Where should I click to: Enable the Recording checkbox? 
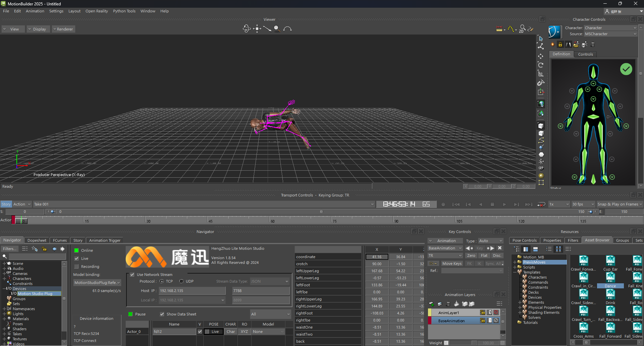tap(77, 267)
